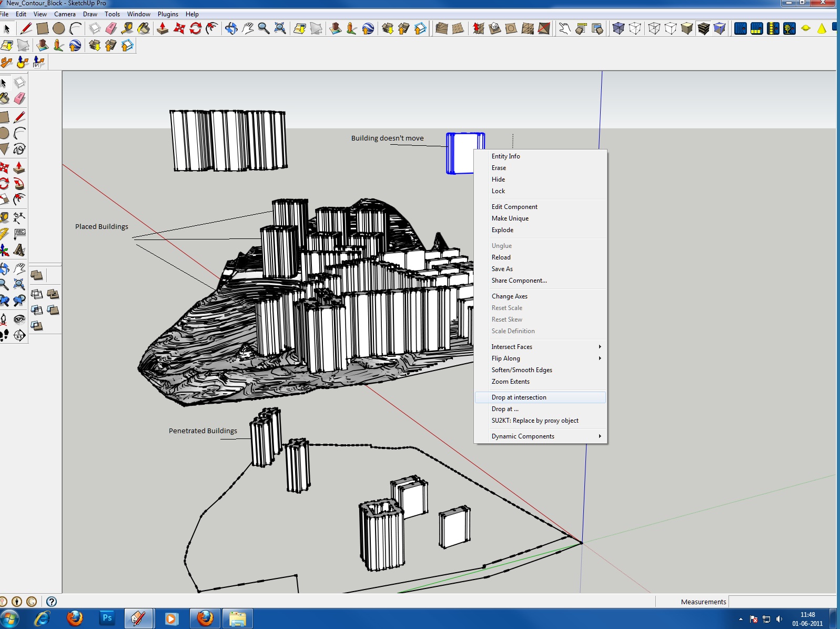This screenshot has width=840, height=629.
Task: Switch to Shaded With Textures style
Action: pos(703,28)
